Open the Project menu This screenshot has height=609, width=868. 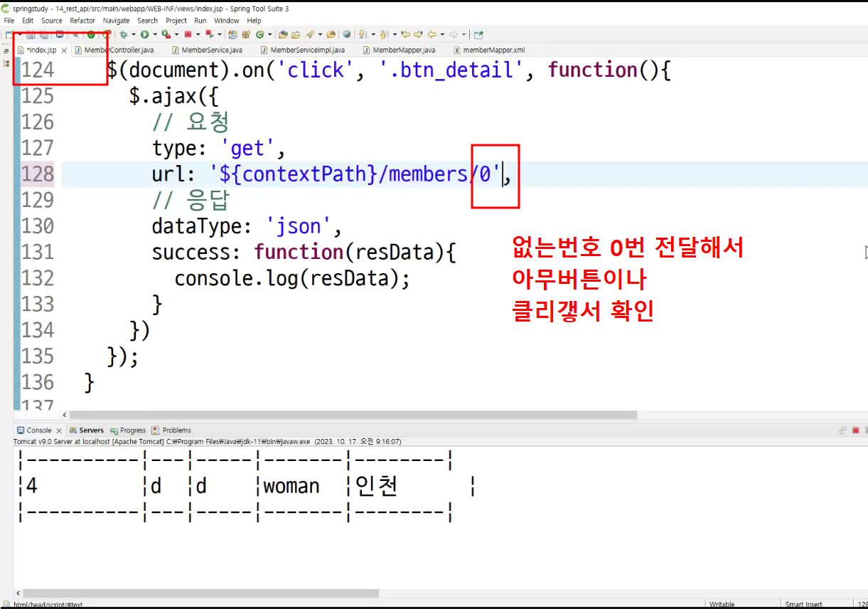click(176, 21)
